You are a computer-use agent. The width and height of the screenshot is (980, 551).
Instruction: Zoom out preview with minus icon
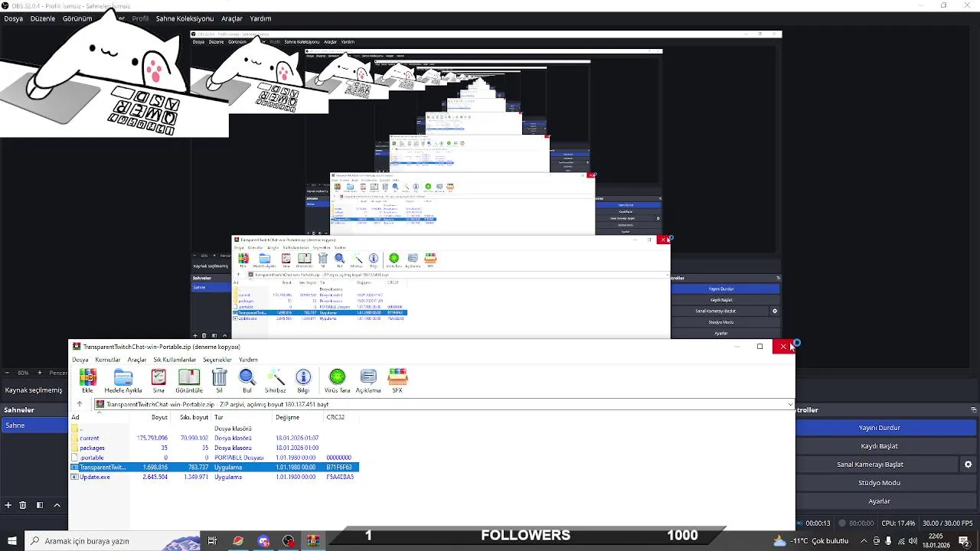point(8,373)
